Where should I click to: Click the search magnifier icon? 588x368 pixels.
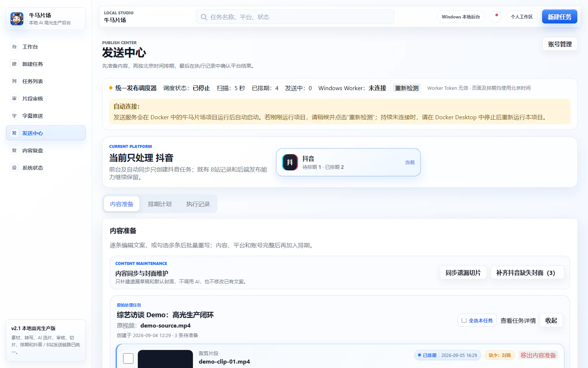[x=204, y=17]
